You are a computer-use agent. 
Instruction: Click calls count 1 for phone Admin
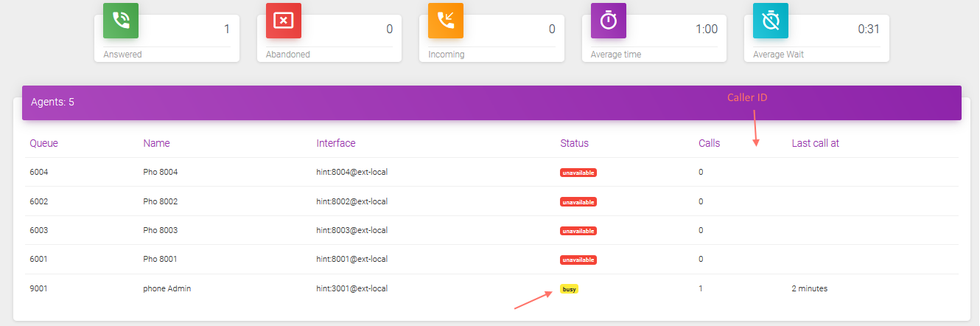click(x=701, y=288)
